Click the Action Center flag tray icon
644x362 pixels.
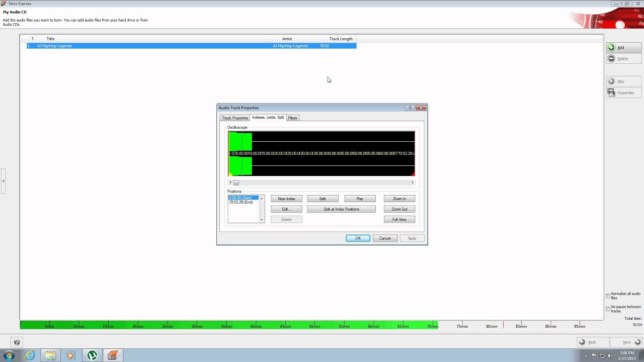coord(594,355)
